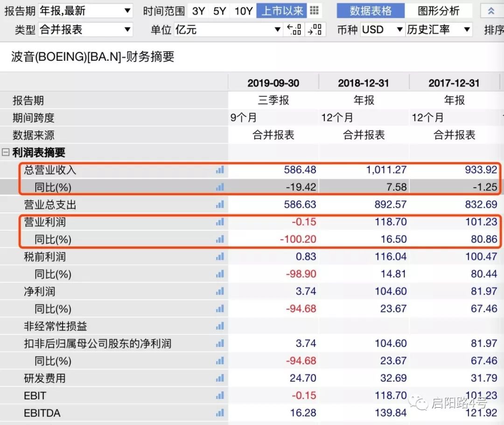Open chart icon for EBITDA row

(220, 413)
